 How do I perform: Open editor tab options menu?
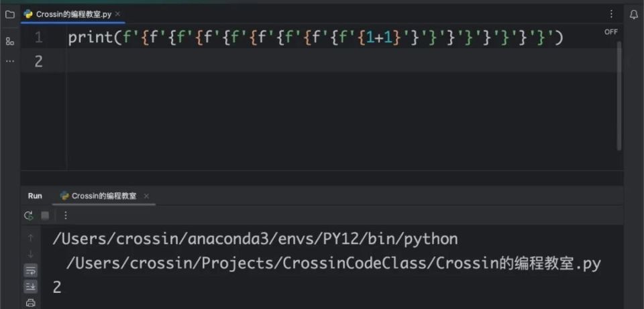point(611,14)
